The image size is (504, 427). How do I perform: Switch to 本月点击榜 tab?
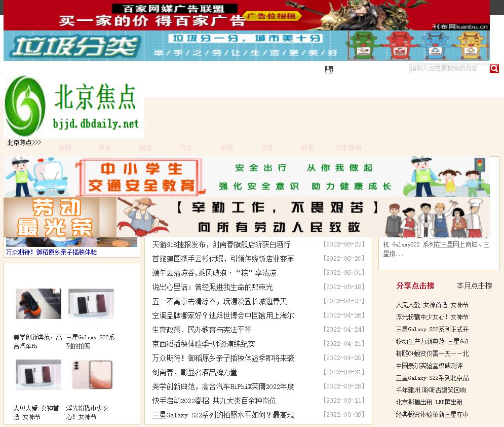[474, 286]
